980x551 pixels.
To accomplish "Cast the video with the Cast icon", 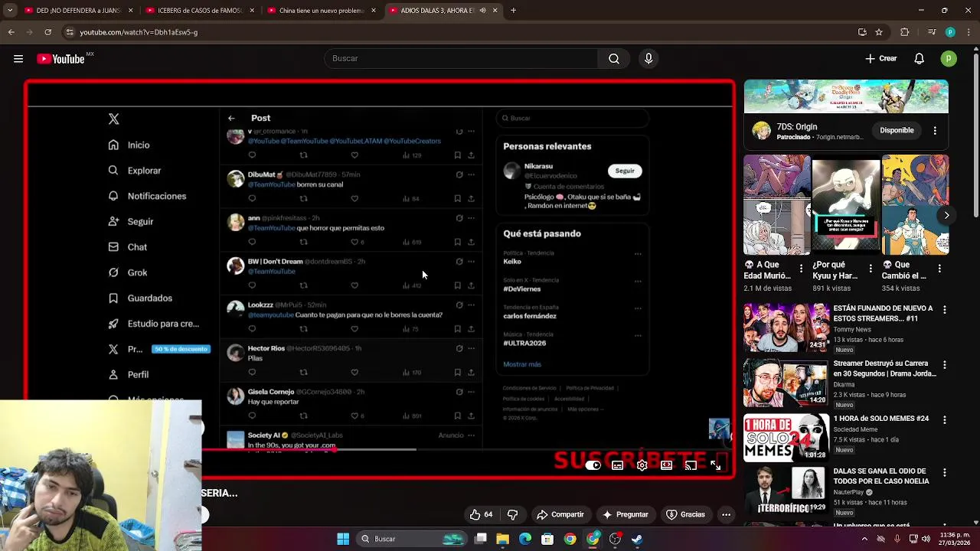I will pos(691,465).
